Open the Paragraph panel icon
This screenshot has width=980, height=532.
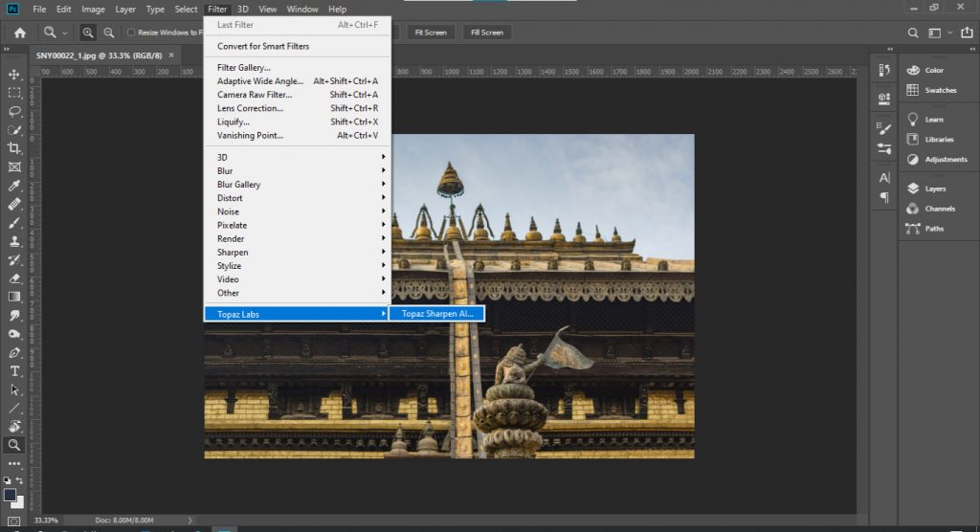point(884,197)
